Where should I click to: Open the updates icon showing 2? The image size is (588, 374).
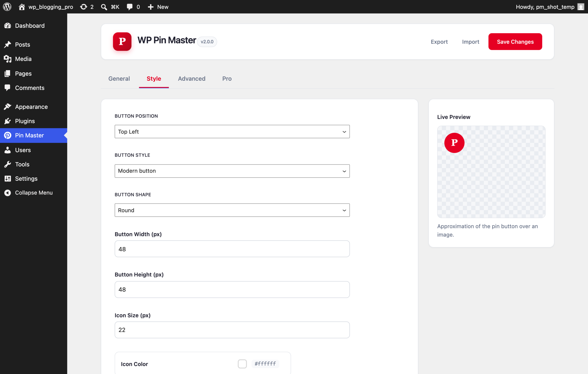pyautogui.click(x=84, y=7)
